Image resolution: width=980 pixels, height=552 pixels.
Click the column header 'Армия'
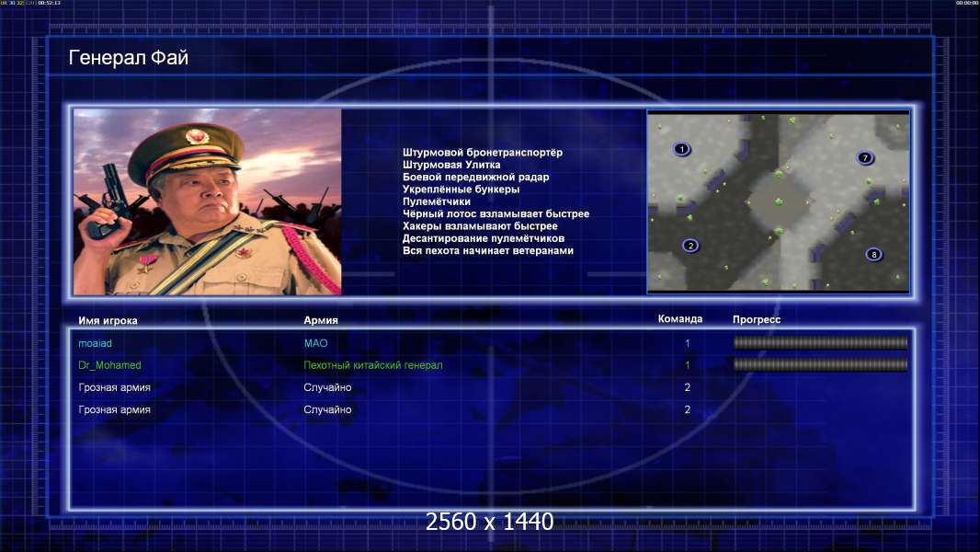[x=321, y=320]
